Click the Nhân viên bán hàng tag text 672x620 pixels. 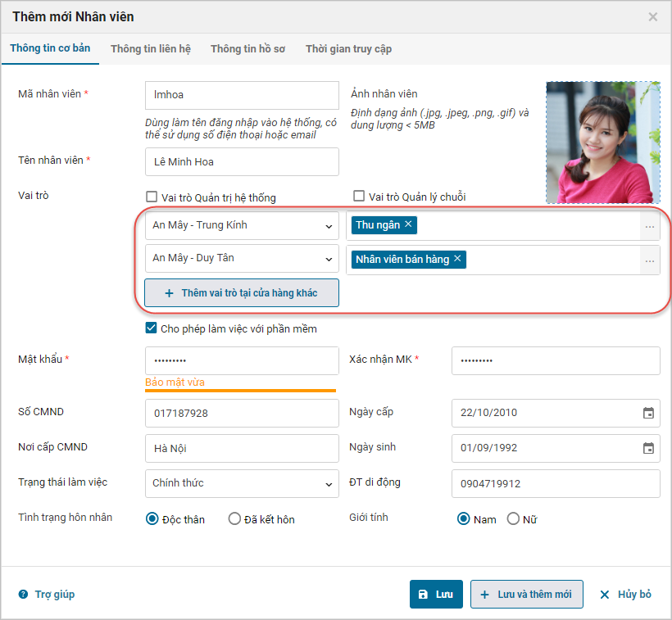click(x=402, y=259)
